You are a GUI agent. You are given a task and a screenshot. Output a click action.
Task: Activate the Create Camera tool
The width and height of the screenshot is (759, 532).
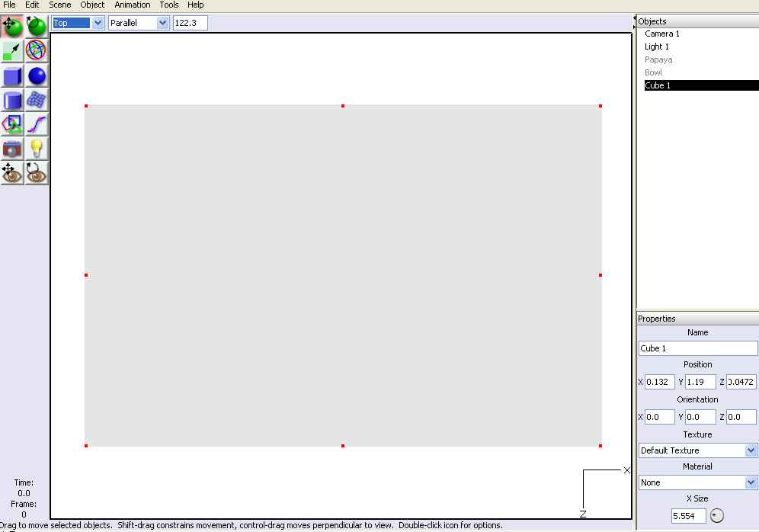[x=12, y=149]
